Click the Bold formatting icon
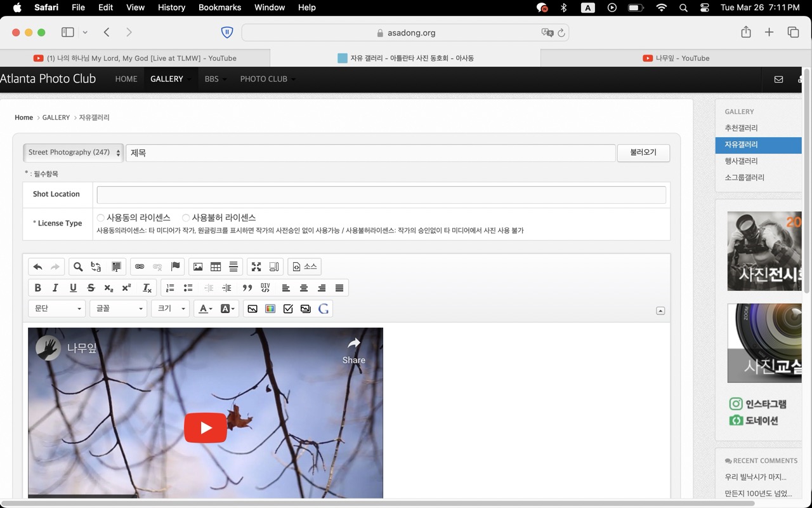 (x=37, y=288)
